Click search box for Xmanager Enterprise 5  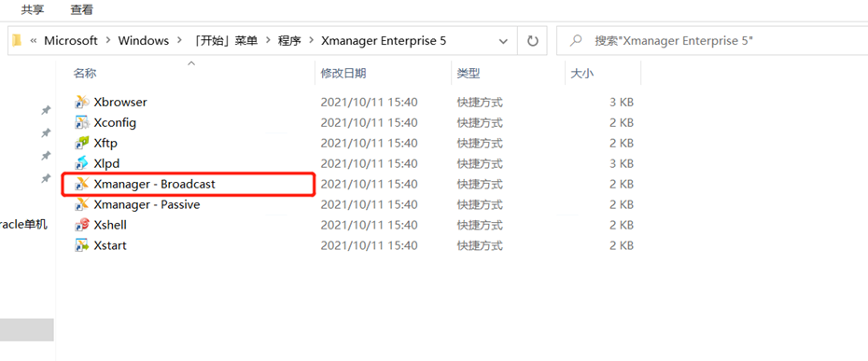tap(712, 40)
